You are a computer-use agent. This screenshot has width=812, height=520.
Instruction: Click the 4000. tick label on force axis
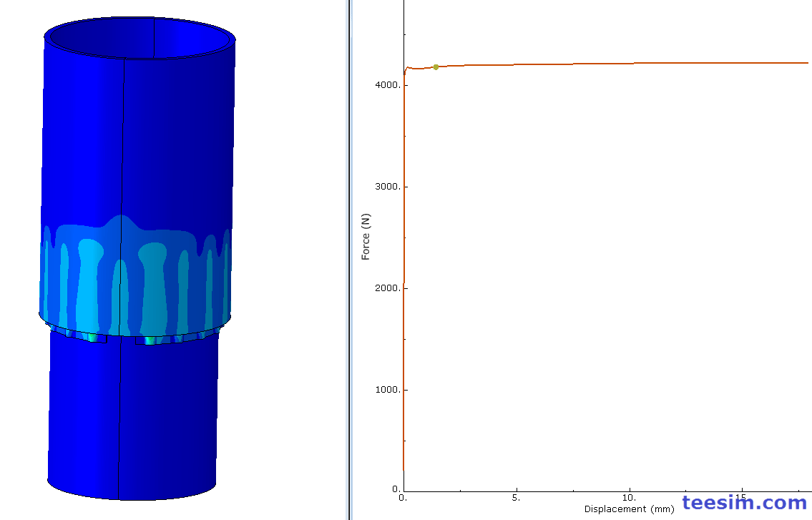(x=388, y=85)
